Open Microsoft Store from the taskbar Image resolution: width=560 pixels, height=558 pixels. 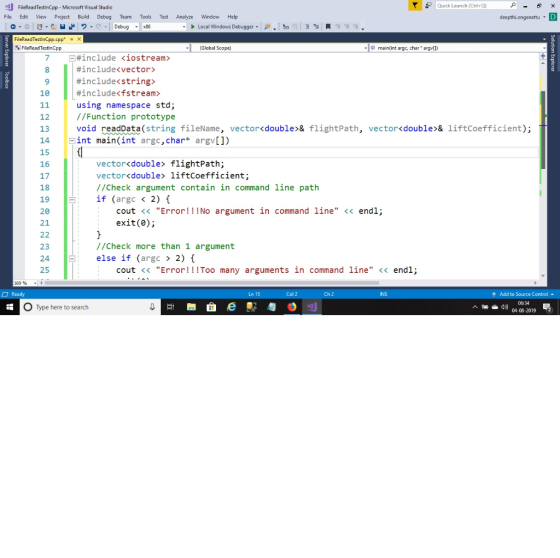click(211, 307)
